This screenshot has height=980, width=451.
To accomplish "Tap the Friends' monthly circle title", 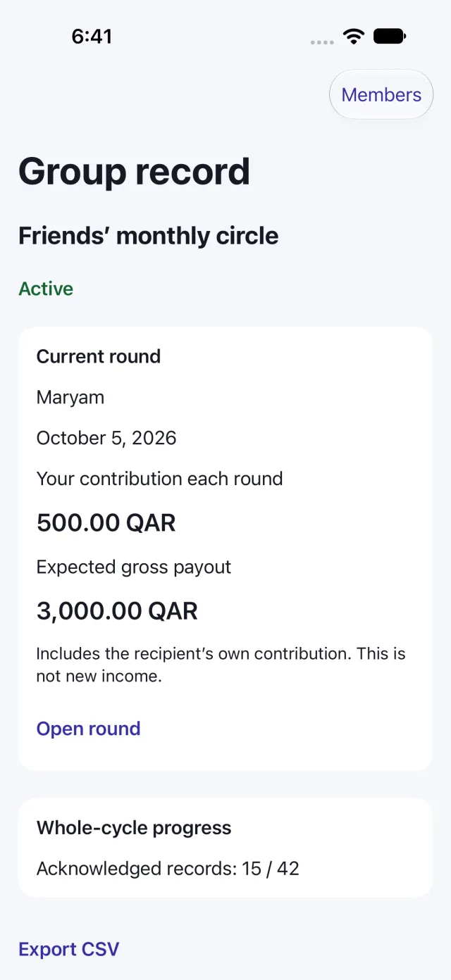I will 149,236.
